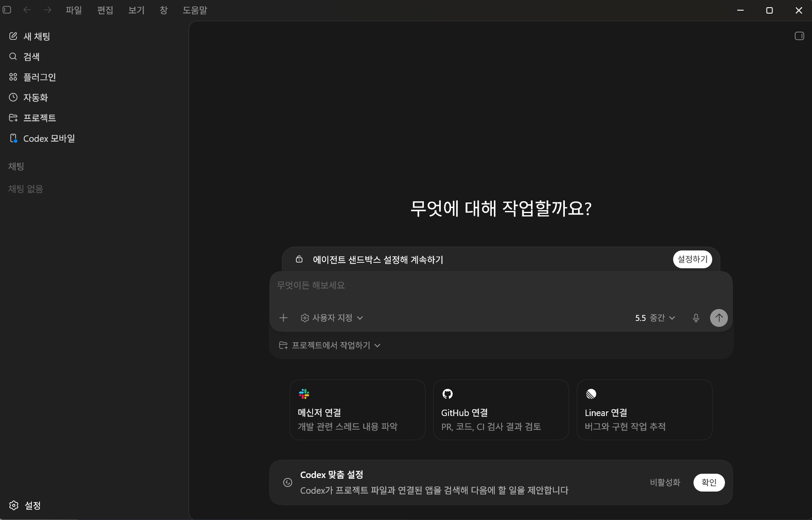The height and width of the screenshot is (520, 812).
Task: Click the send arrow button
Action: tap(719, 318)
